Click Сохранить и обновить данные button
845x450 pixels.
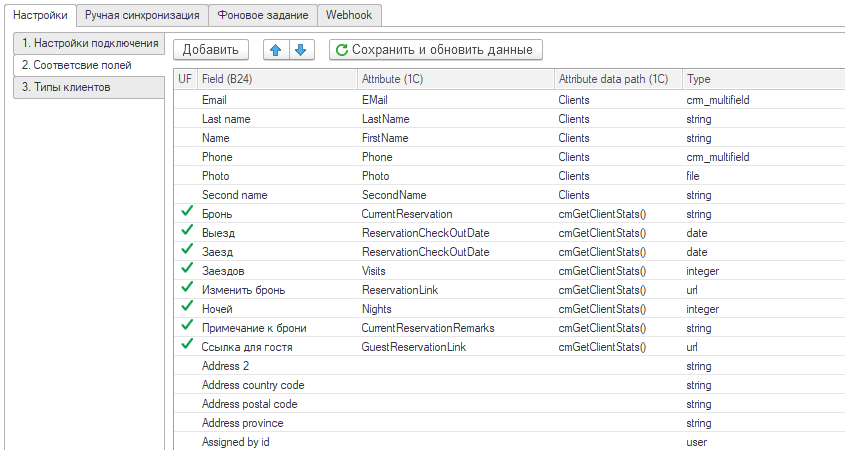click(x=436, y=49)
